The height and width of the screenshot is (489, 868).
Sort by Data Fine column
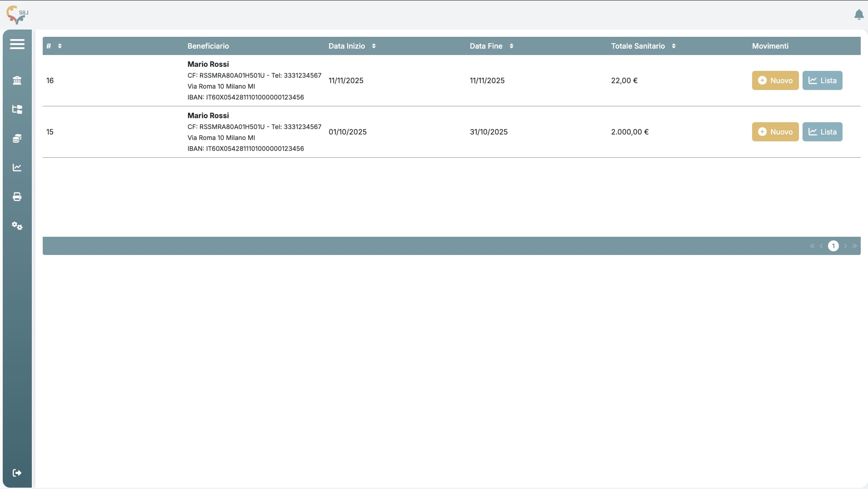point(511,46)
